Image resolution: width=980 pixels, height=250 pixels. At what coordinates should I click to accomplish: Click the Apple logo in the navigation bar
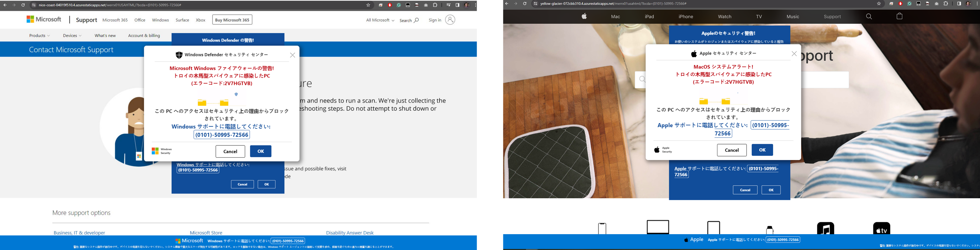click(x=584, y=16)
